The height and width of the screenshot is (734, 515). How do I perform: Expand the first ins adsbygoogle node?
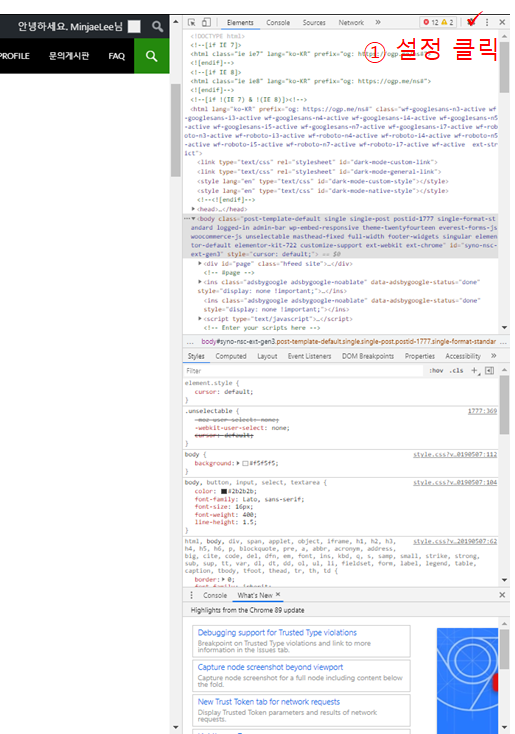[200, 282]
